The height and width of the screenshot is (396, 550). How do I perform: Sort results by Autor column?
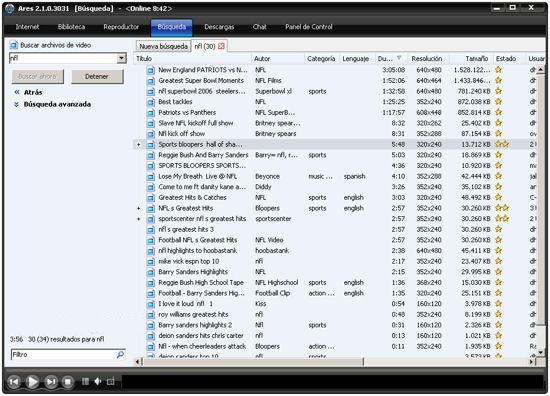click(x=277, y=59)
